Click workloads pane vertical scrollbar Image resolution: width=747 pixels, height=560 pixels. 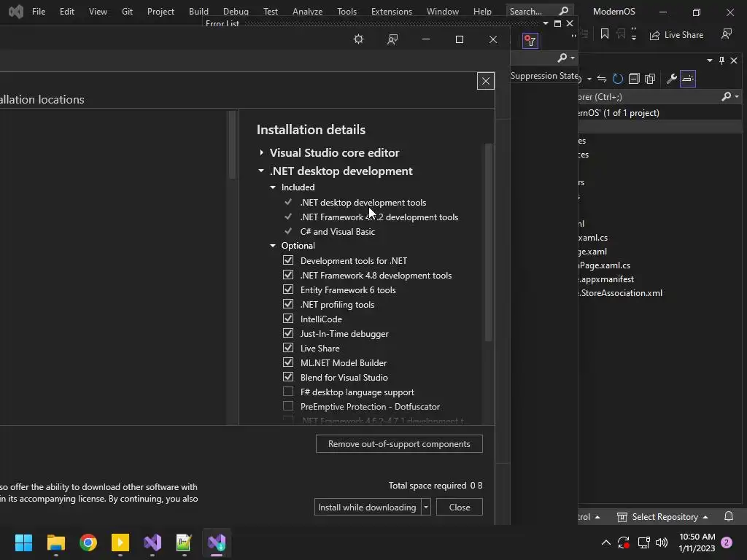point(232,145)
